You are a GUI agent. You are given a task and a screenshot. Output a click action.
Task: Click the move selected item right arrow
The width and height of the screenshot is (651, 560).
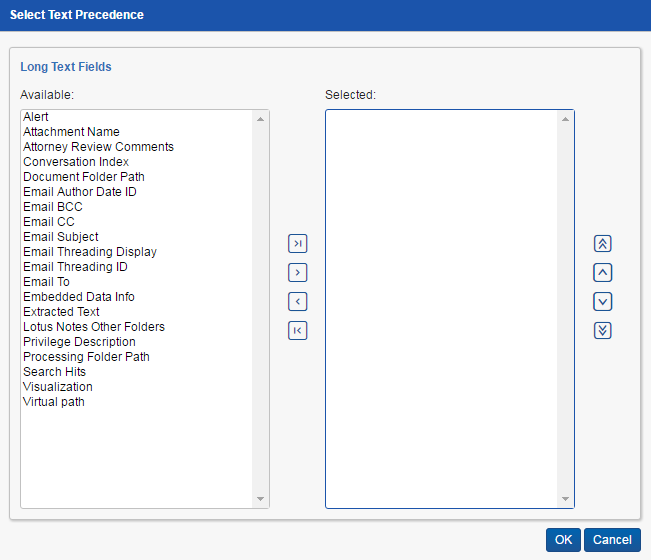[298, 273]
